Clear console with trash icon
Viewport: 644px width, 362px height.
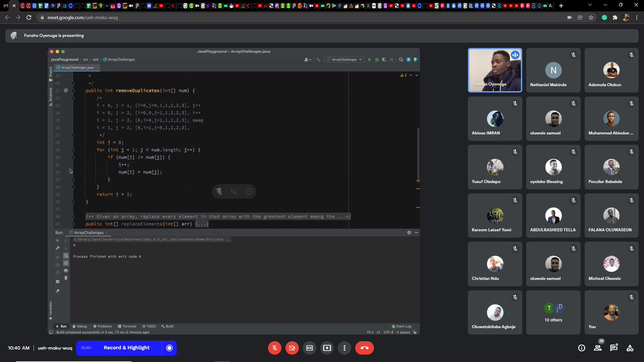[66, 277]
